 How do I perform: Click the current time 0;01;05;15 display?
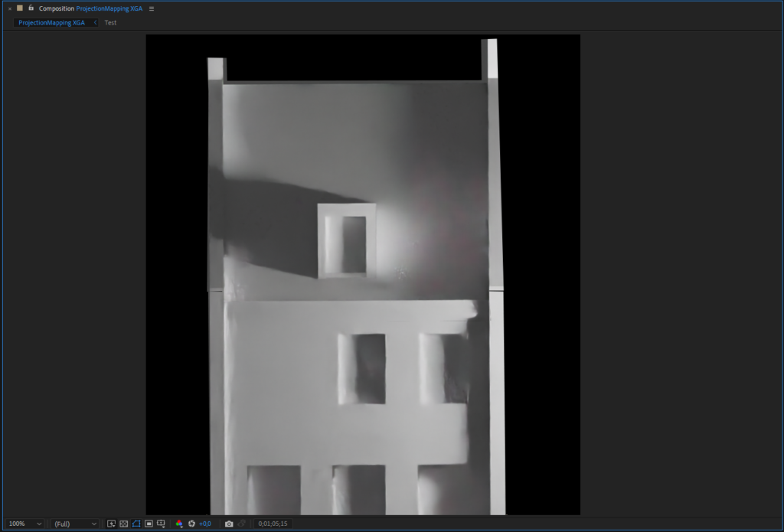(x=273, y=524)
